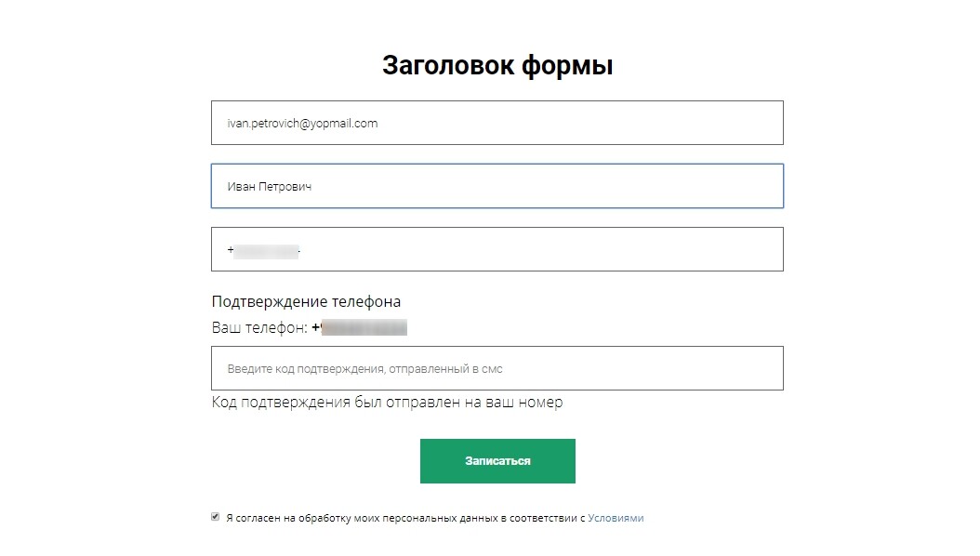The height and width of the screenshot is (556, 980).
Task: Click the plus sign in the phone field
Action: coord(231,249)
